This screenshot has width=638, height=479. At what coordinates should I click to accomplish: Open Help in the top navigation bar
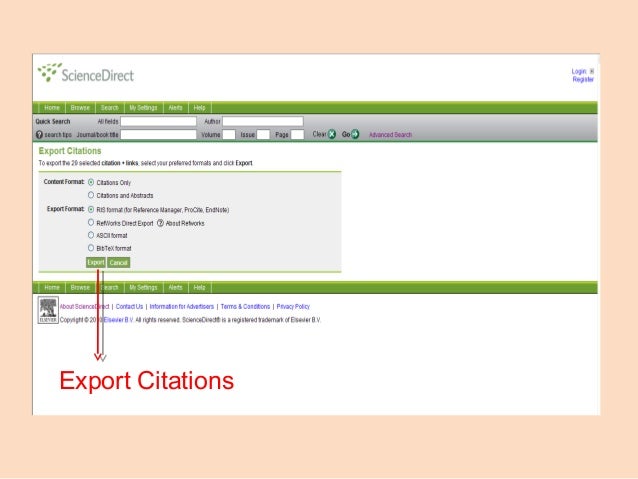pos(199,108)
